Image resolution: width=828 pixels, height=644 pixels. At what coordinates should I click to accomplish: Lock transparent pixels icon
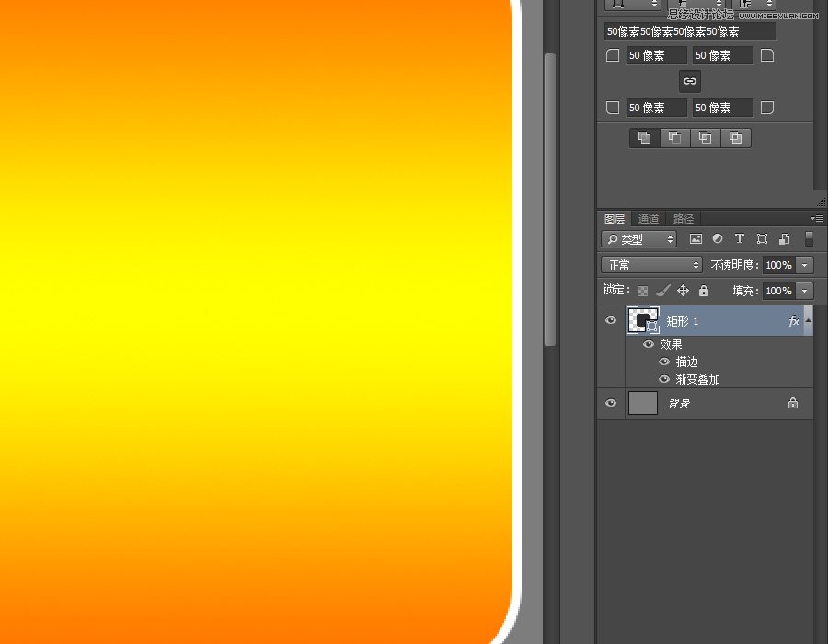click(643, 291)
